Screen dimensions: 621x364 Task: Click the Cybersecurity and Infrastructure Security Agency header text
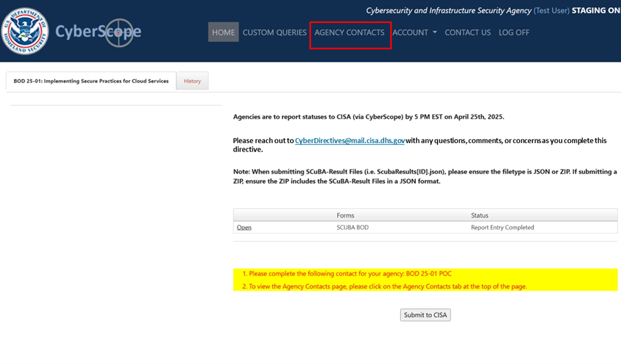448,11
